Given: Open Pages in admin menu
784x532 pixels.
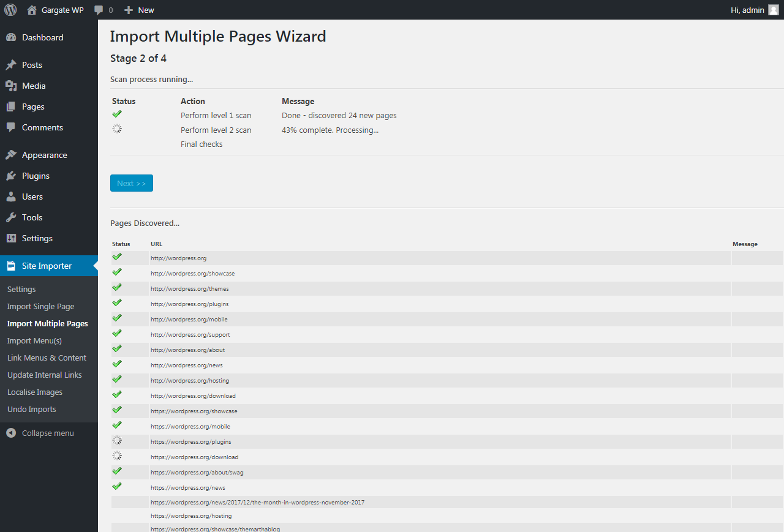Looking at the screenshot, I should pos(49,107).
